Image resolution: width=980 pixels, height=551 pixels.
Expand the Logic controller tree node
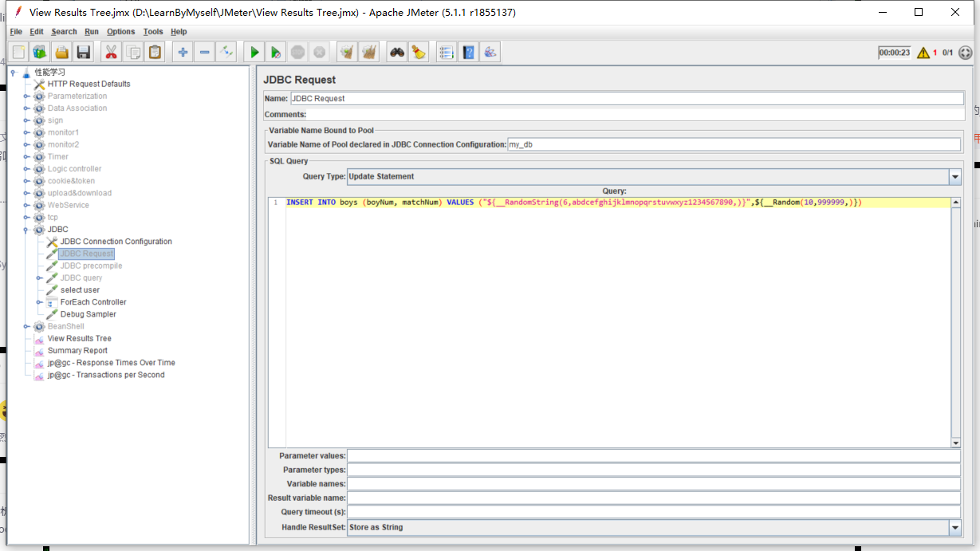click(x=26, y=169)
